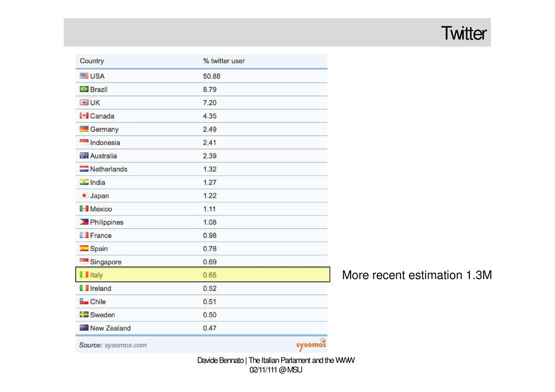This screenshot has height=392, width=555.
Task: Select the USA country name
Action: pyautogui.click(x=98, y=76)
